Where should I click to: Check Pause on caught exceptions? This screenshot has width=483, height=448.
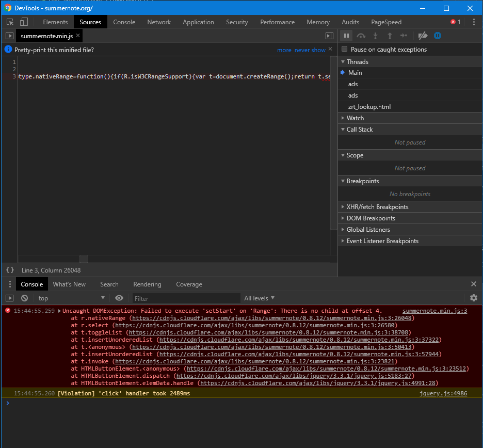click(345, 50)
